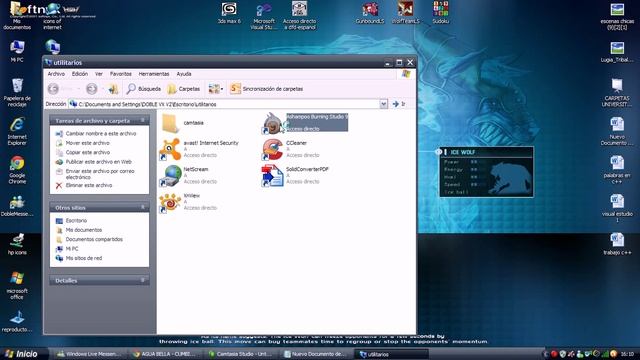
Task: Switch to Nuevo Documento taskbar item
Action: coord(316,354)
